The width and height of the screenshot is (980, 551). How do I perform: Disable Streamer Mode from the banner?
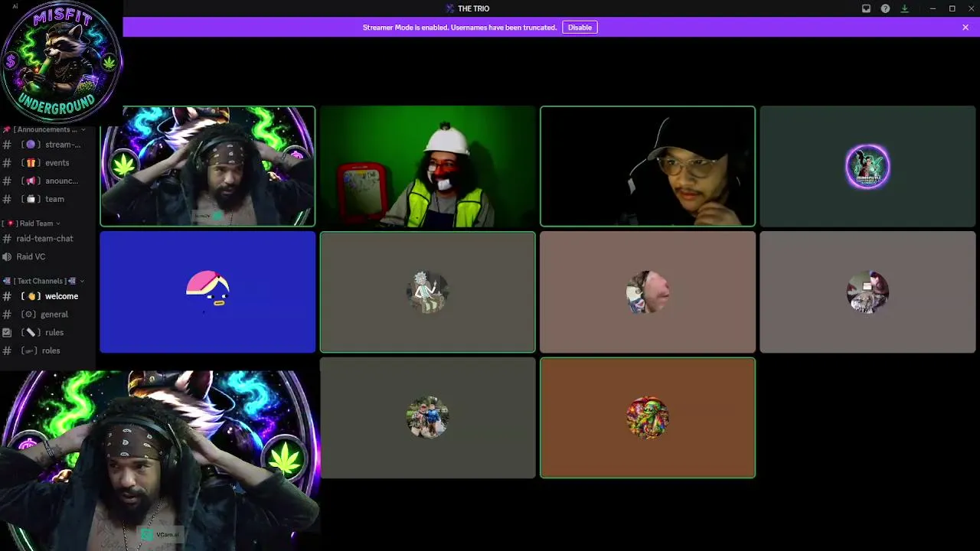click(580, 27)
